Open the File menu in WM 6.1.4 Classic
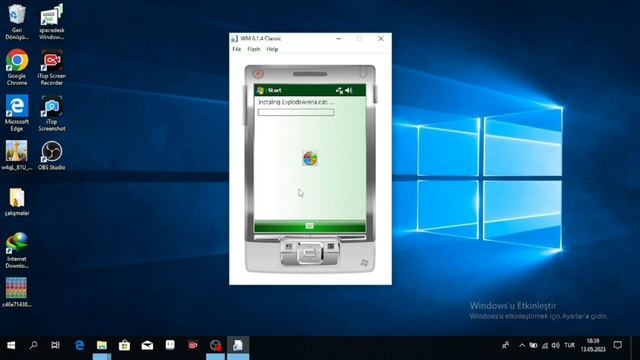Image resolution: width=640 pixels, height=360 pixels. [x=236, y=49]
